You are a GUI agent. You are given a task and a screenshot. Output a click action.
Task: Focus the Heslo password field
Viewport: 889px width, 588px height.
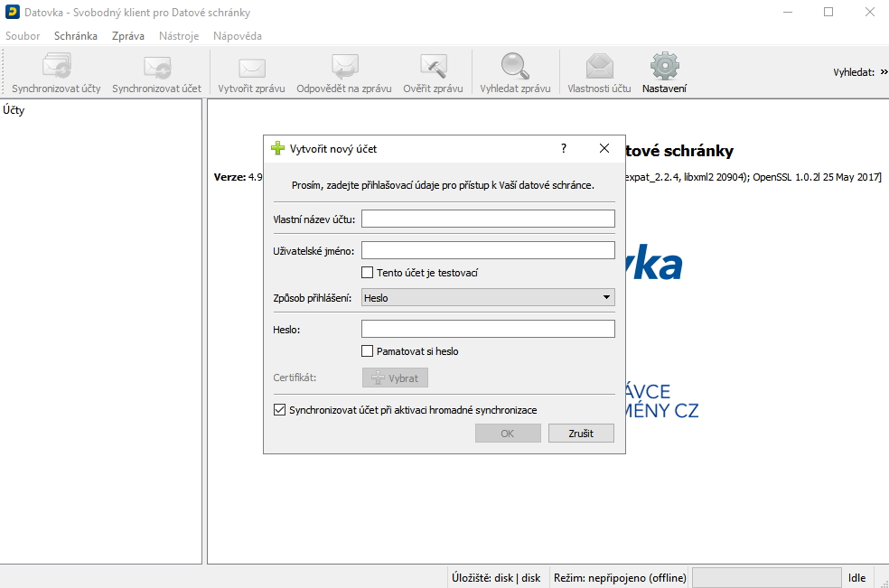pyautogui.click(x=488, y=329)
